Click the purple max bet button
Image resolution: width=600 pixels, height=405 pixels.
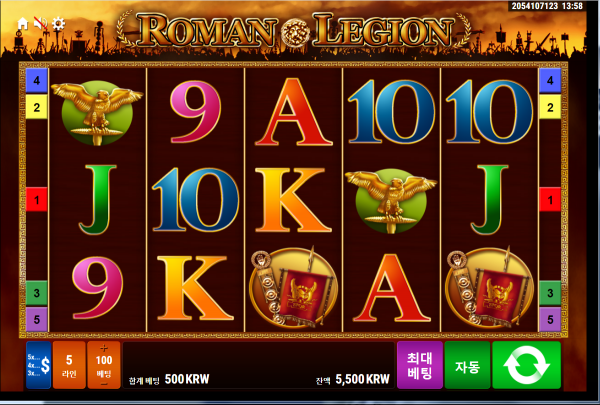click(x=420, y=365)
